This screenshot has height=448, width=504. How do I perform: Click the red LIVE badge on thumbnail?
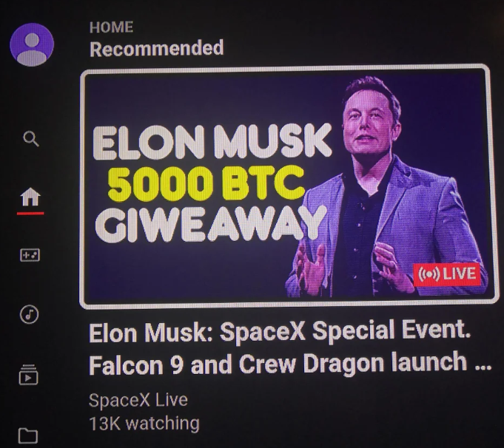[x=447, y=274]
